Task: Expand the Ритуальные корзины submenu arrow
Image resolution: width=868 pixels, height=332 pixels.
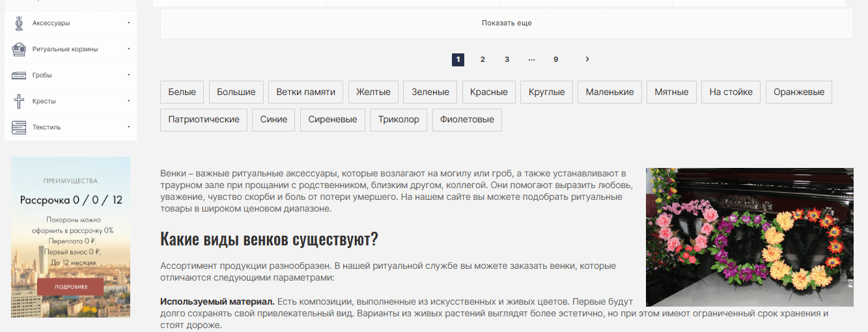Action: 128,49
